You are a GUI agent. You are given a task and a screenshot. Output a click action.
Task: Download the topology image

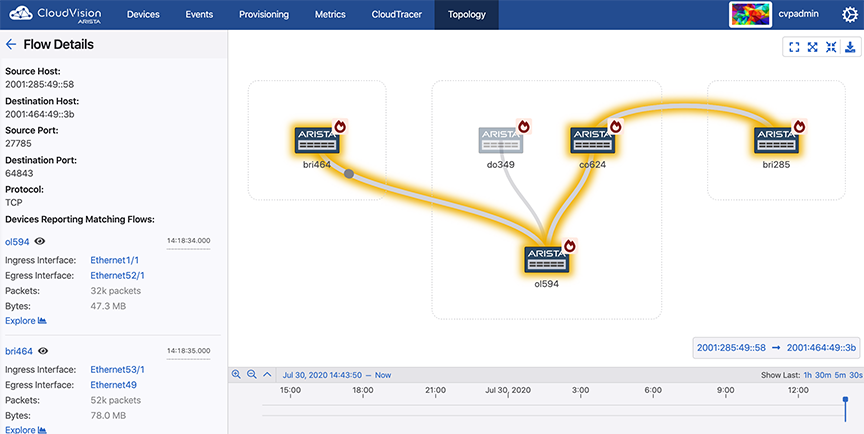click(850, 47)
